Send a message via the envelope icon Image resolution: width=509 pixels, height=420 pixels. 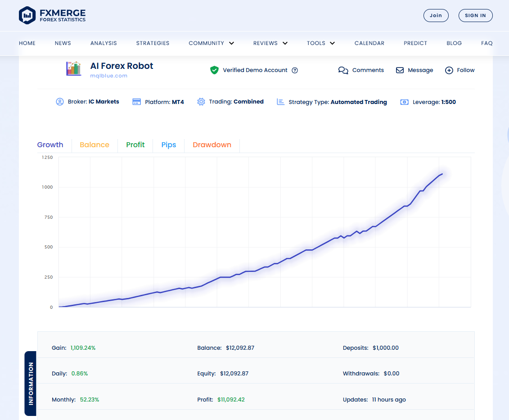click(x=400, y=70)
